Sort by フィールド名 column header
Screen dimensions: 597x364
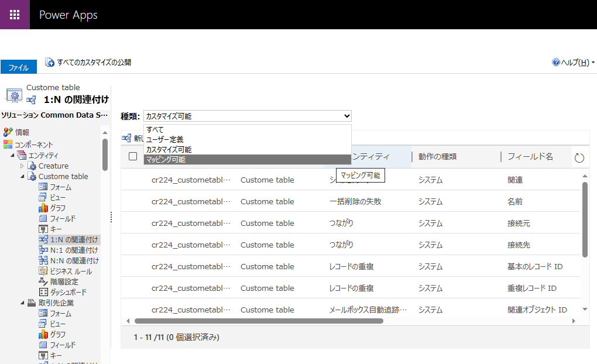point(530,156)
